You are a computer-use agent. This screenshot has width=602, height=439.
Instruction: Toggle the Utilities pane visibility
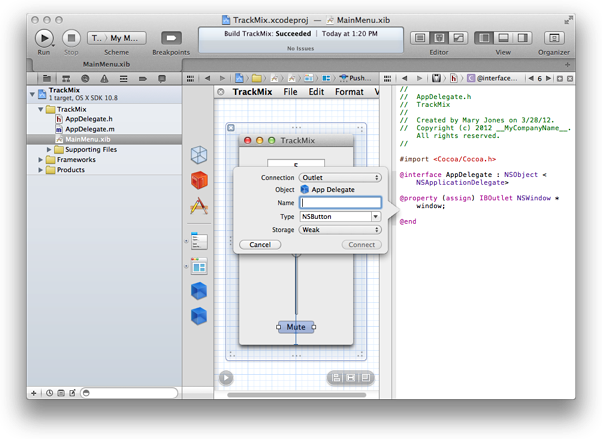[523, 38]
